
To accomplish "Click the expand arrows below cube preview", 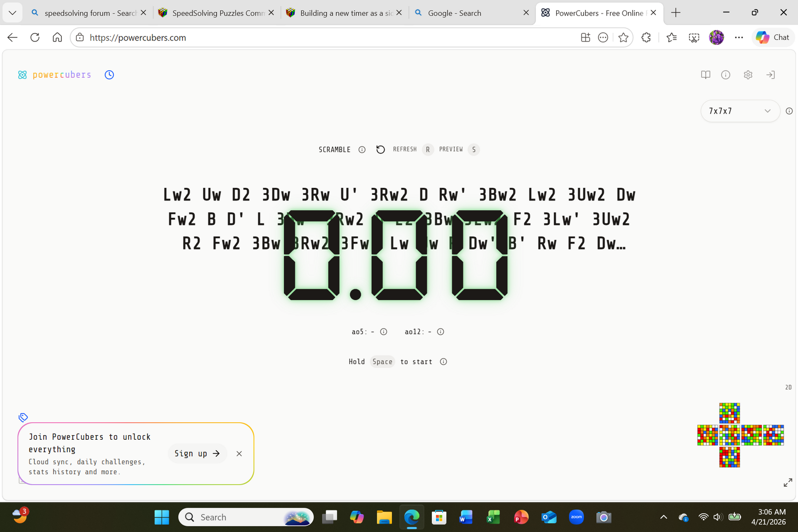I will [x=788, y=483].
